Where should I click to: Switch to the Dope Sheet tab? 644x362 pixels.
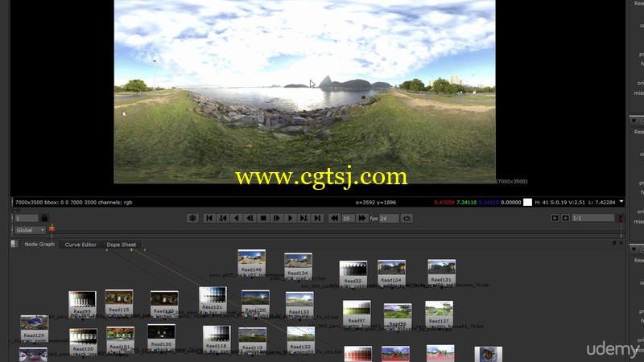click(x=122, y=245)
